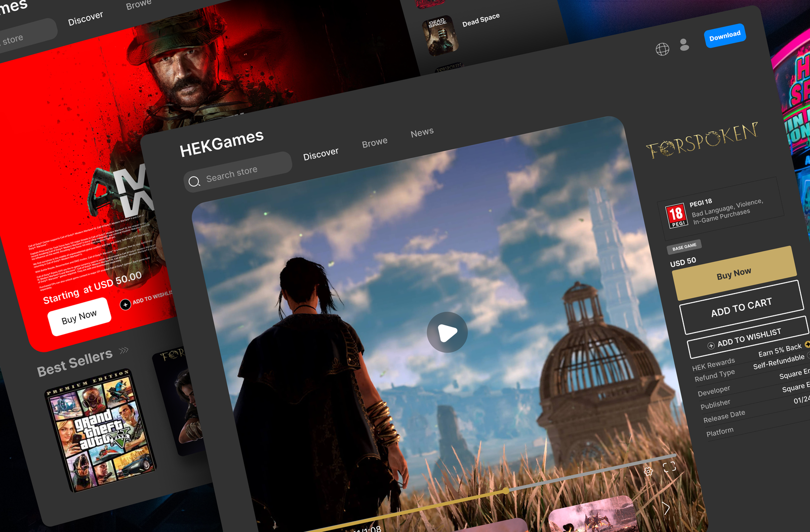Click the globe language icon
Viewport: 810px width, 532px height.
(662, 49)
